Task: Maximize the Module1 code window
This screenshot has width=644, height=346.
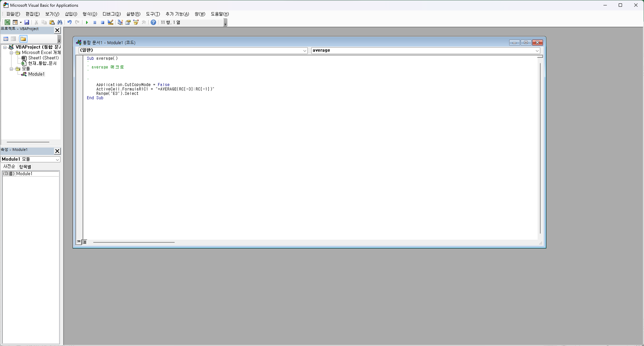Action: [x=526, y=43]
